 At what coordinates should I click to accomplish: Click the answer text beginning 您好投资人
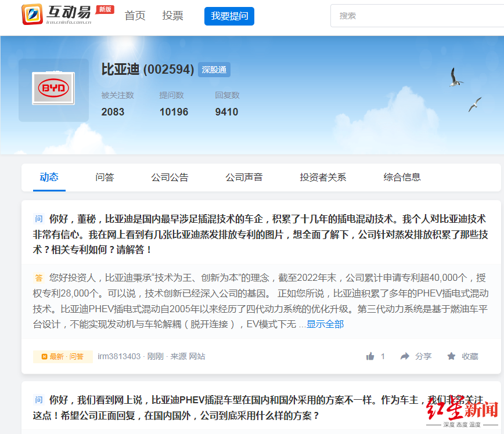click(260, 301)
